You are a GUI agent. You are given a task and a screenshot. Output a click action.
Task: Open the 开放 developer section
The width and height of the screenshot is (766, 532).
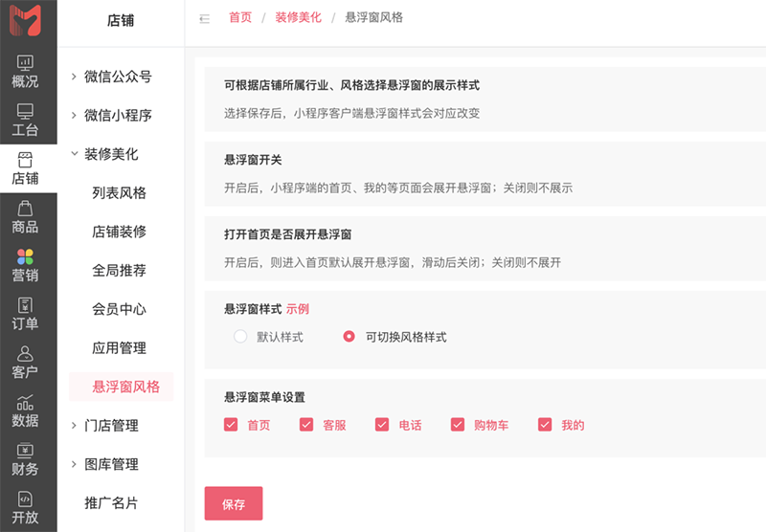tap(25, 507)
